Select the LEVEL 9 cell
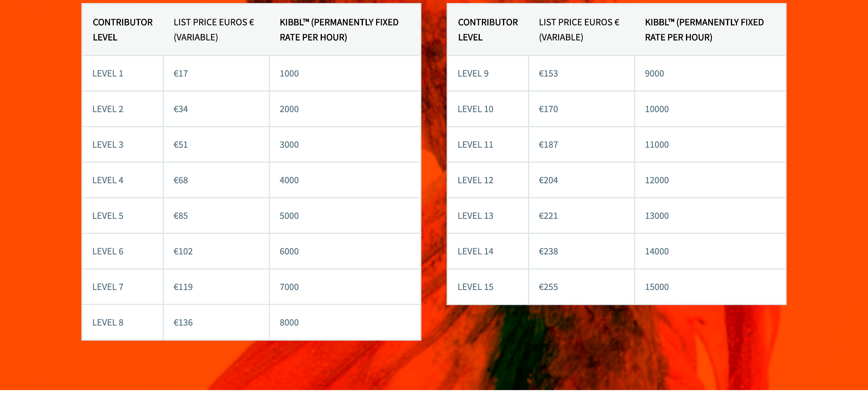Image resolution: width=868 pixels, height=394 pixels. pos(488,74)
